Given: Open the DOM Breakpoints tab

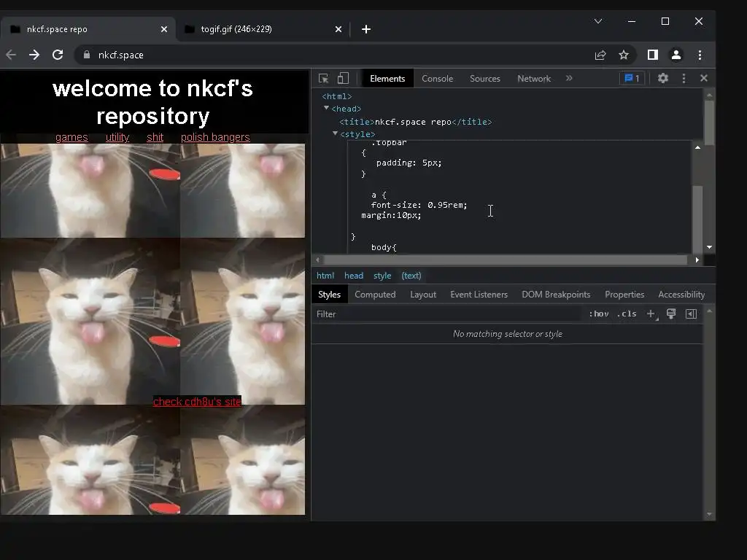Looking at the screenshot, I should pos(556,295).
